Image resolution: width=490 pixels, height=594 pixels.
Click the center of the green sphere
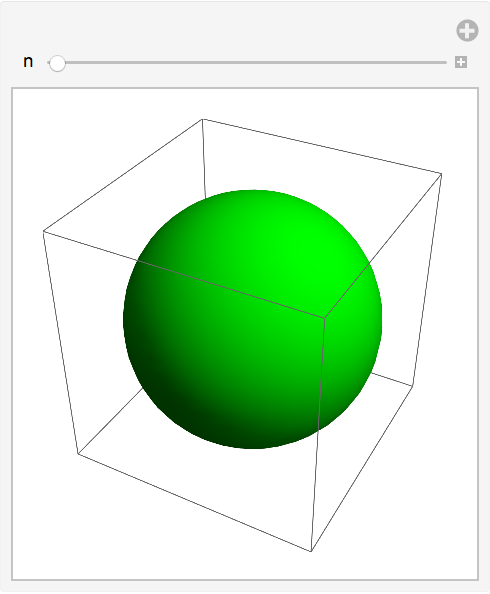pos(252,319)
